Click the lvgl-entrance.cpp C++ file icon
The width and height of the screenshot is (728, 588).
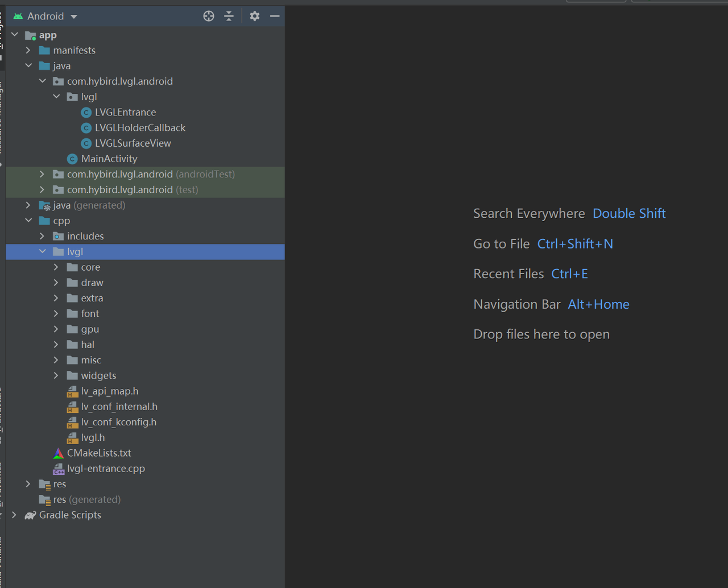(x=59, y=469)
